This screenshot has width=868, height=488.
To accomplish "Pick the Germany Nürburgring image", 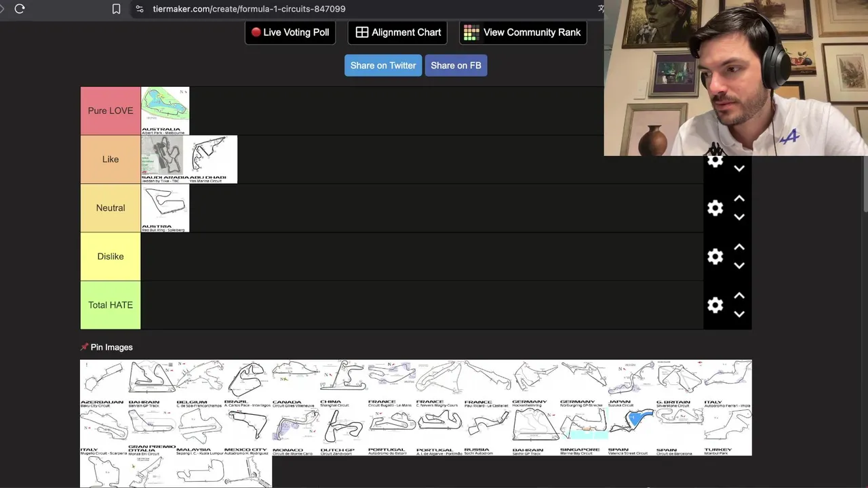I will (x=584, y=384).
